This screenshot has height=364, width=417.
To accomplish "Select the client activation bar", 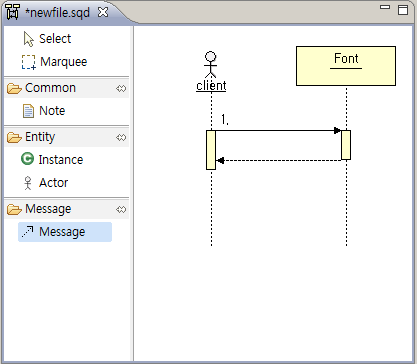I will [x=211, y=150].
